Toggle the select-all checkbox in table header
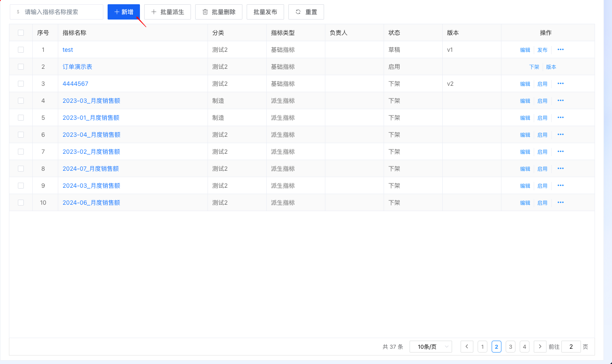The width and height of the screenshot is (612, 364). pyautogui.click(x=20, y=32)
